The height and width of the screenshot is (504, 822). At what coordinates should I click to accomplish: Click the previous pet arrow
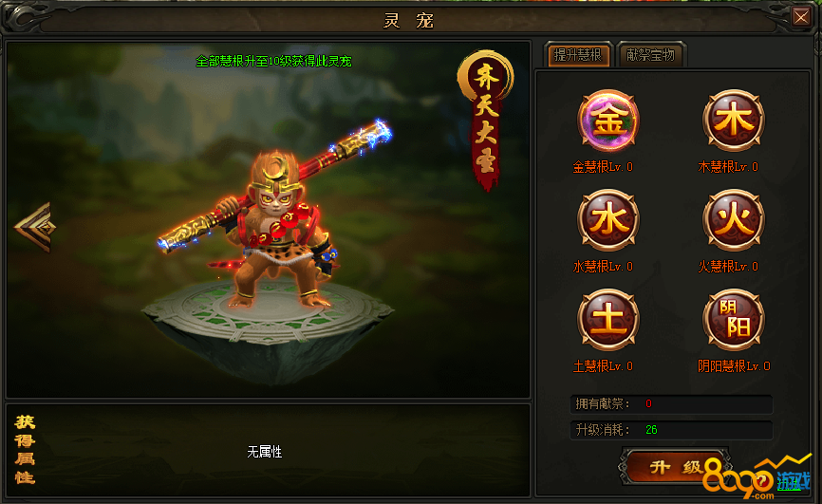[x=33, y=227]
